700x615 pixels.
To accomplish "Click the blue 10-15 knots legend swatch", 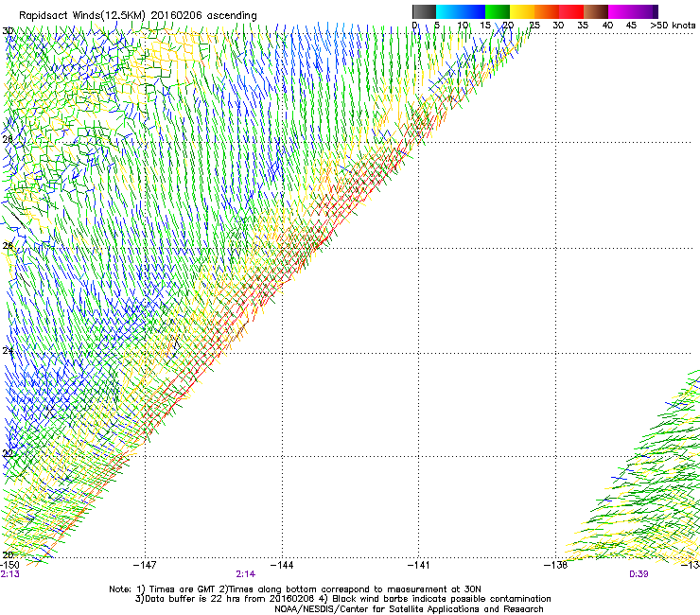I will (473, 11).
